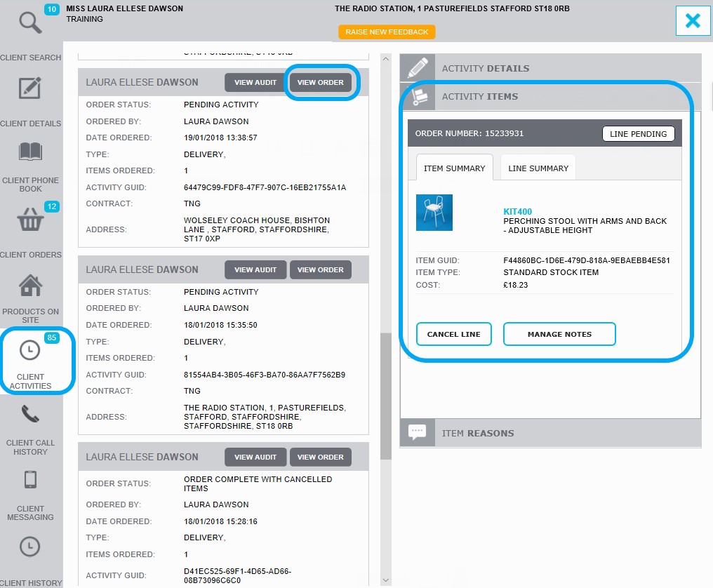
Task: Click activity GUID 81554AB4-3B05-46F3-BA70-86AA7F7562B9
Action: coord(265,375)
